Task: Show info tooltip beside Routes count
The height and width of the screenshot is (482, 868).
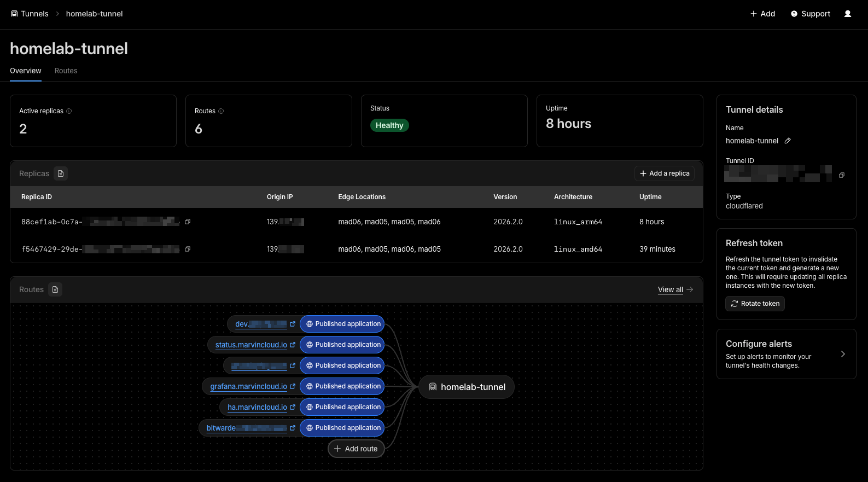Action: click(221, 111)
